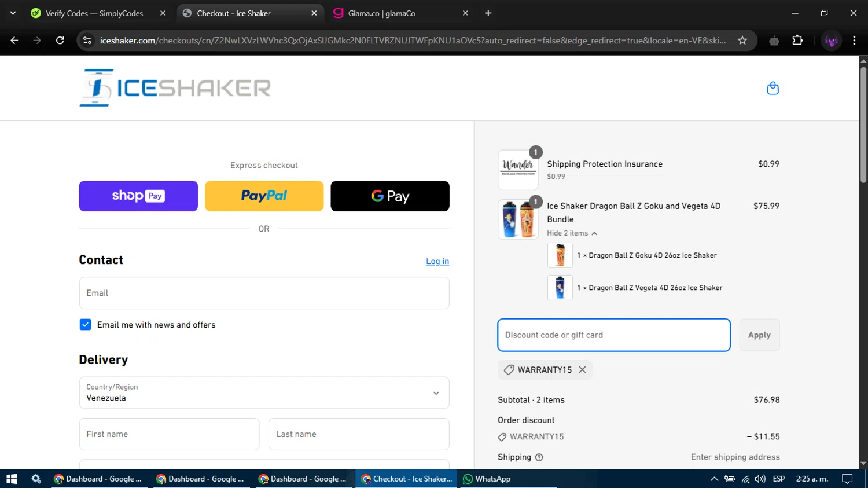868x488 pixels.
Task: Click the Vegeta 4D 26oz shaker thumbnail
Action: click(560, 288)
